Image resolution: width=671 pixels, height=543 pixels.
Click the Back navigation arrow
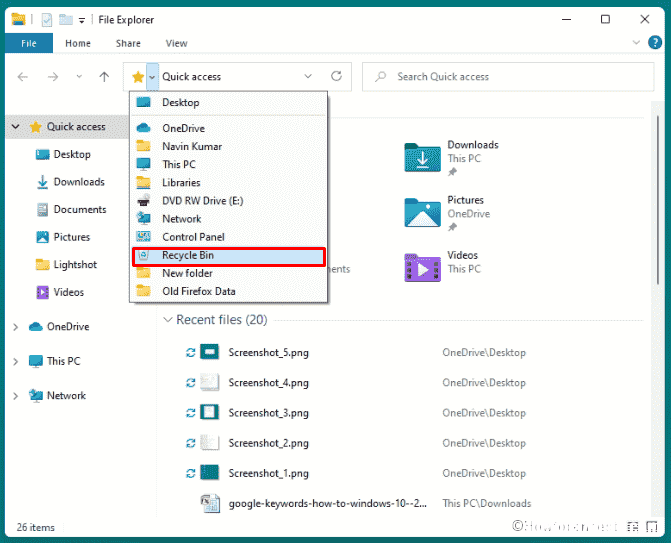click(23, 77)
